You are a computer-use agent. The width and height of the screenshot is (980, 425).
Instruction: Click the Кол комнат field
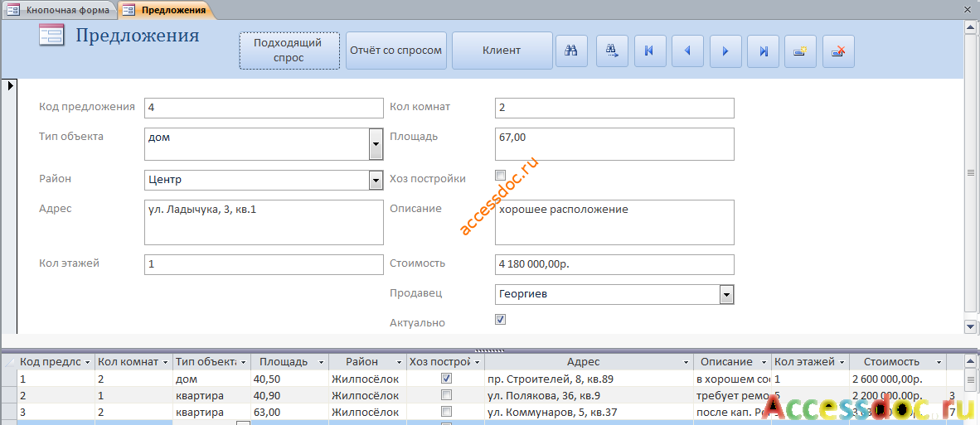(614, 108)
